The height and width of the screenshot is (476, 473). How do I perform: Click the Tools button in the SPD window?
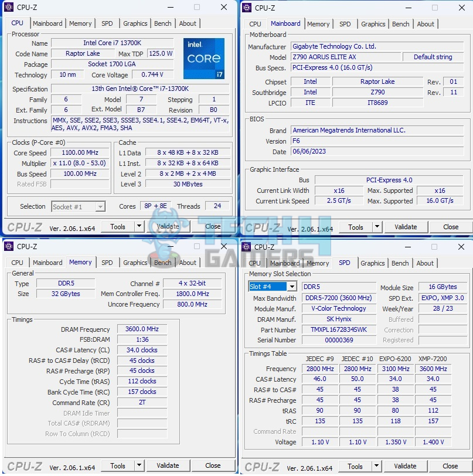coord(355,466)
